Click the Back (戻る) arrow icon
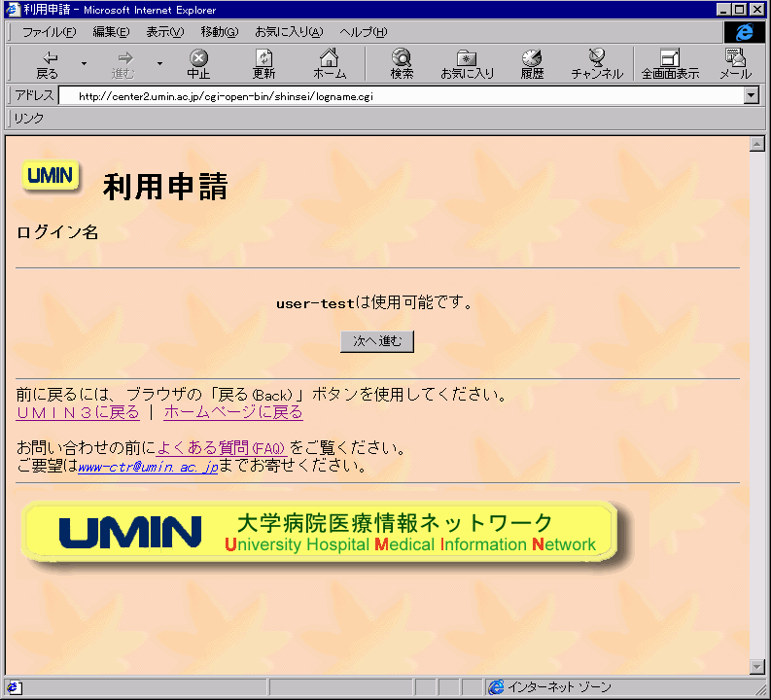The image size is (771, 700). point(47,58)
